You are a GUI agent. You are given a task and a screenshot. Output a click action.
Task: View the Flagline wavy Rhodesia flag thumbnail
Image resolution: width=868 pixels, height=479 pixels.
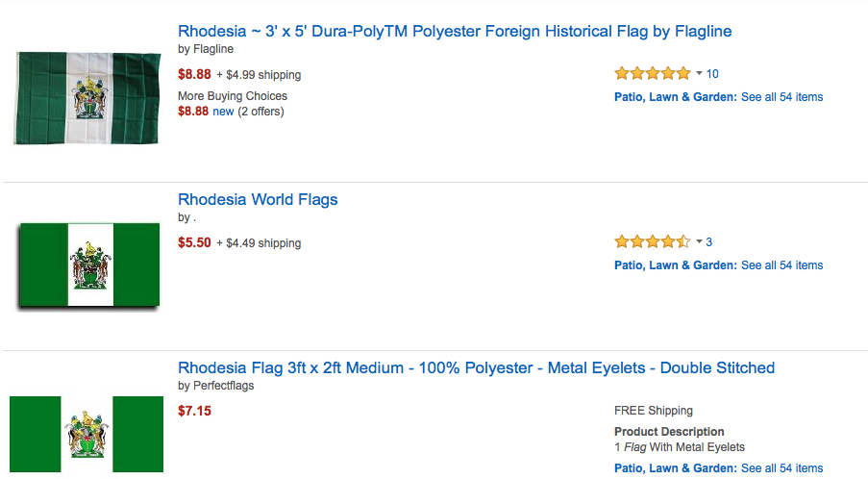click(87, 98)
